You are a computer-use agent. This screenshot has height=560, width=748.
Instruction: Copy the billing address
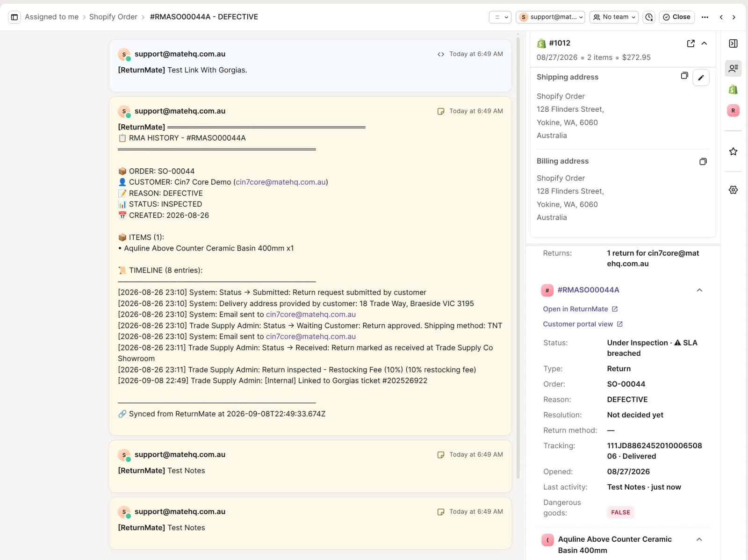703,162
